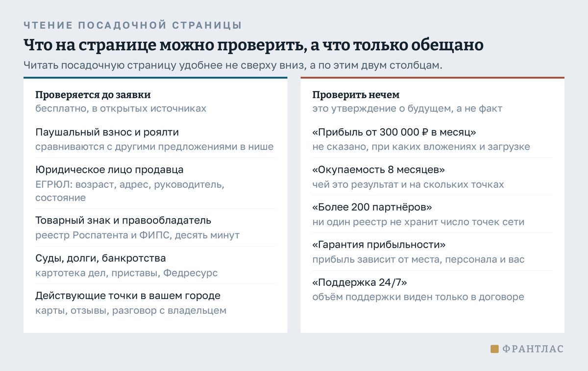Click the subtitle starting 'Читать посадочную страницу удобнее'
The height and width of the screenshot is (371, 588).
pyautogui.click(x=233, y=66)
